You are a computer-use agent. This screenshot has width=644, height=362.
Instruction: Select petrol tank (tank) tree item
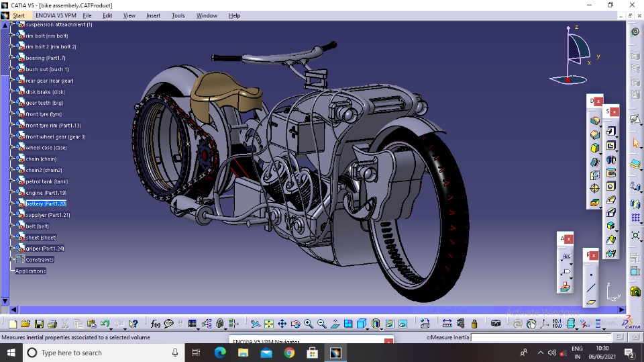click(x=46, y=181)
